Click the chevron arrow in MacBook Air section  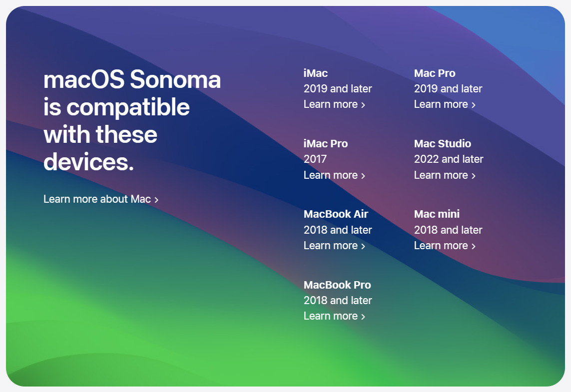363,246
